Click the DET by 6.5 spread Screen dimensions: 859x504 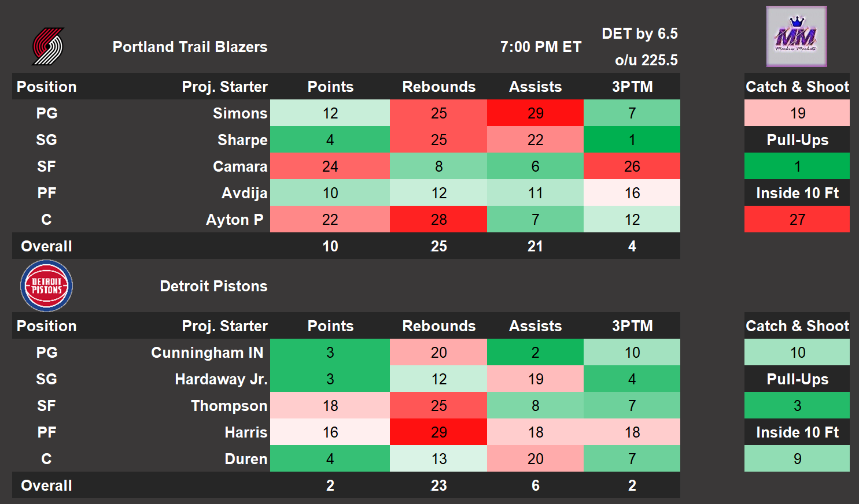tap(639, 34)
